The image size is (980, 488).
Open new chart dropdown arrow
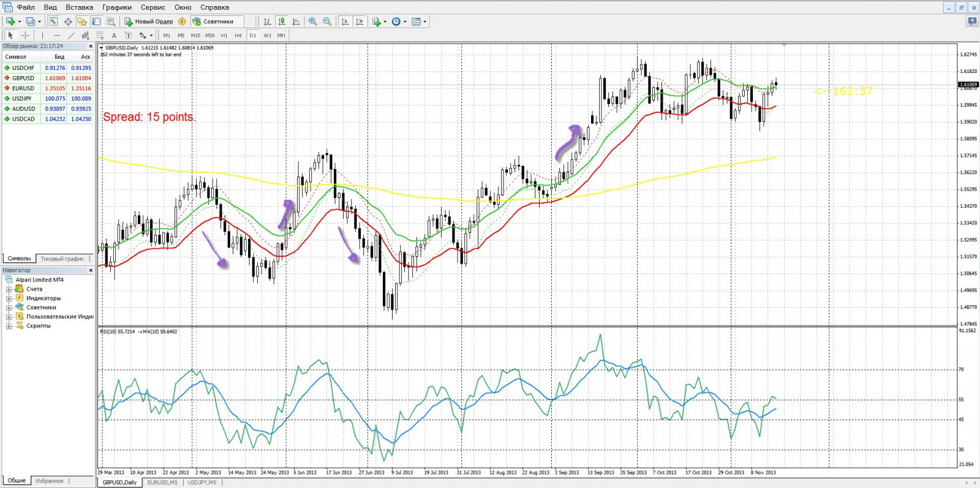(20, 21)
